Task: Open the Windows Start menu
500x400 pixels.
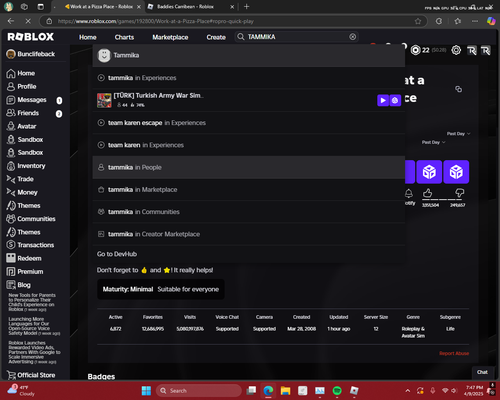Action: pyautogui.click(x=146, y=391)
